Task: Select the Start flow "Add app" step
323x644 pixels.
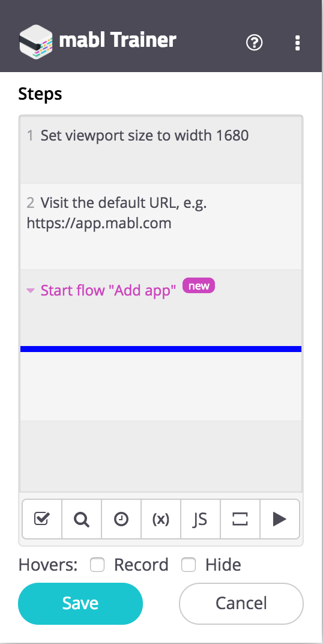Action: pyautogui.click(x=161, y=308)
